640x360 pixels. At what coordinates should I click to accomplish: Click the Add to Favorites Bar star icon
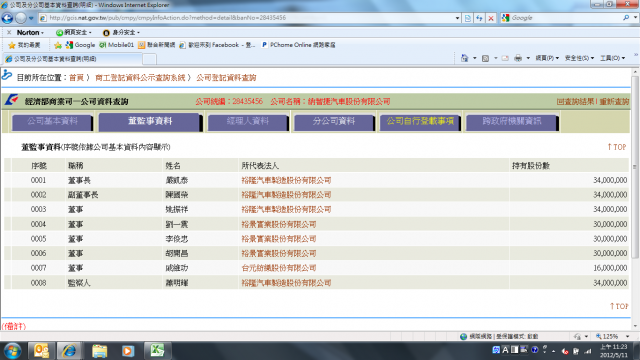pos(58,45)
